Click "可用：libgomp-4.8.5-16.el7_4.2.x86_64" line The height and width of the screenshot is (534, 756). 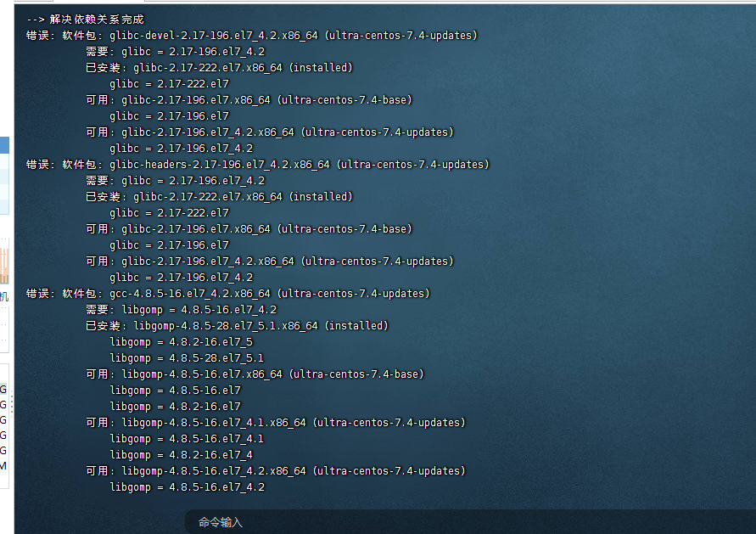click(276, 471)
